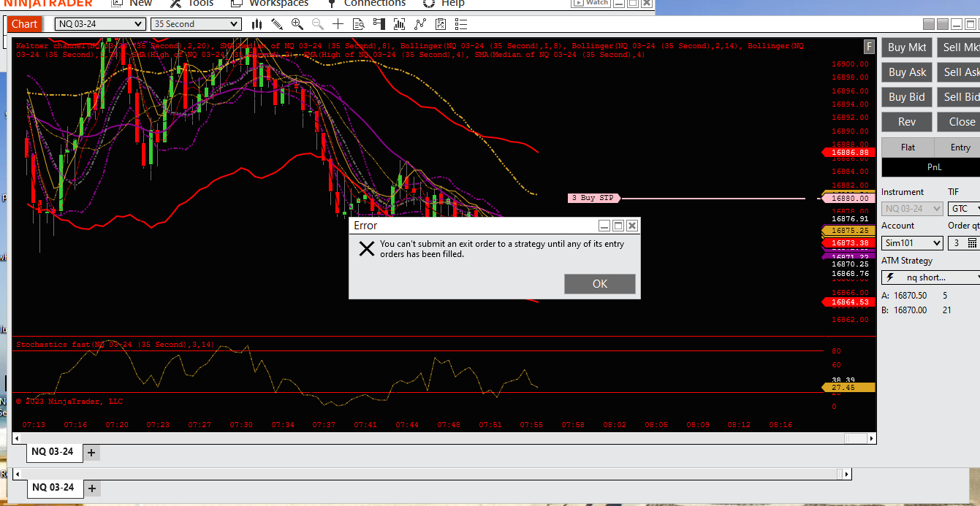
Task: Add new tab beside lower NQ 03-24
Action: [x=92, y=488]
